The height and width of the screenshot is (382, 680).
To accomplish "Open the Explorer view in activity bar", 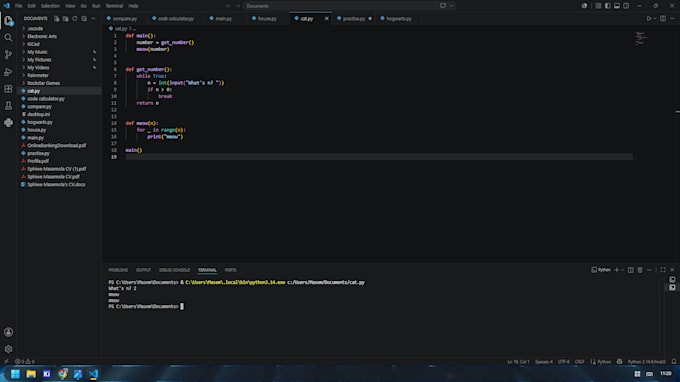I will [8, 20].
